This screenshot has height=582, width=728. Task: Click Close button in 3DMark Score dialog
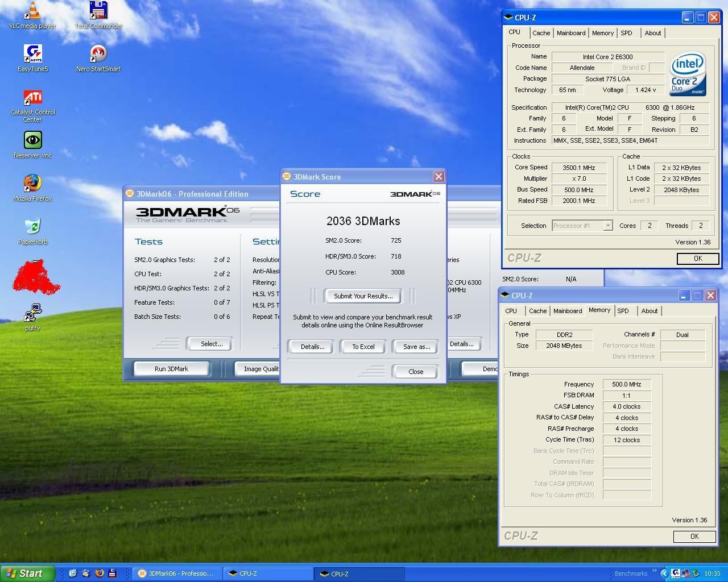click(416, 372)
